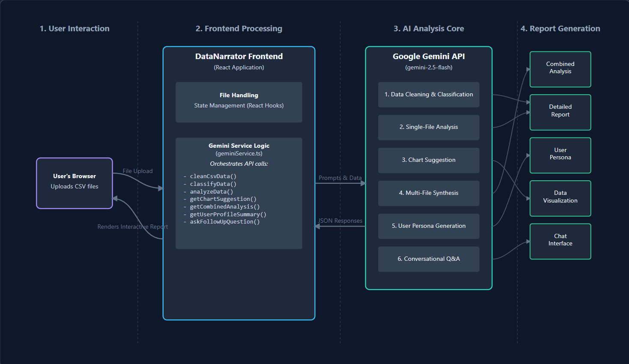Click the 2. Frontend Processing heading
The height and width of the screenshot is (364, 629).
click(x=239, y=29)
